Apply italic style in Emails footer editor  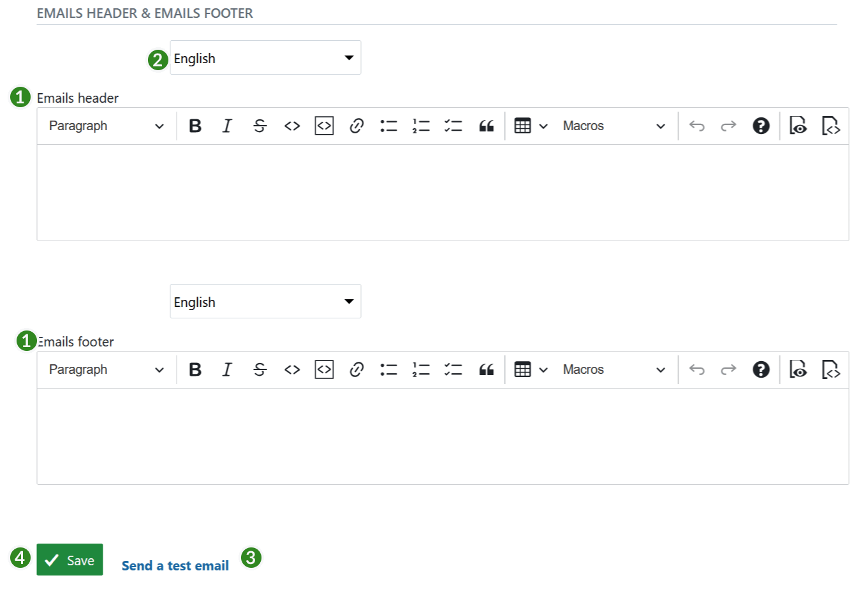tap(227, 369)
